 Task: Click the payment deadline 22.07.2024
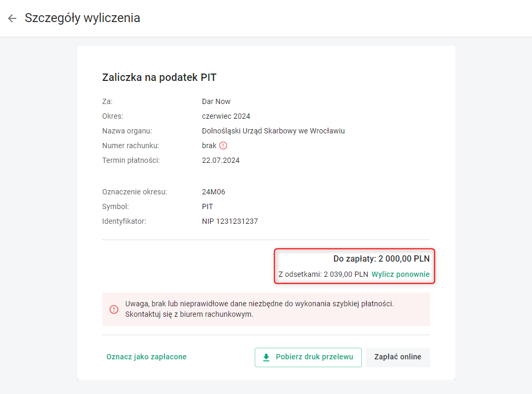coord(221,160)
